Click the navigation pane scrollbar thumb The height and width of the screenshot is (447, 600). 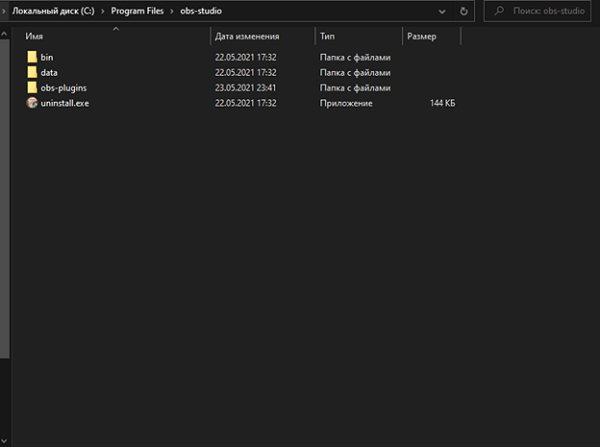(x=5, y=199)
